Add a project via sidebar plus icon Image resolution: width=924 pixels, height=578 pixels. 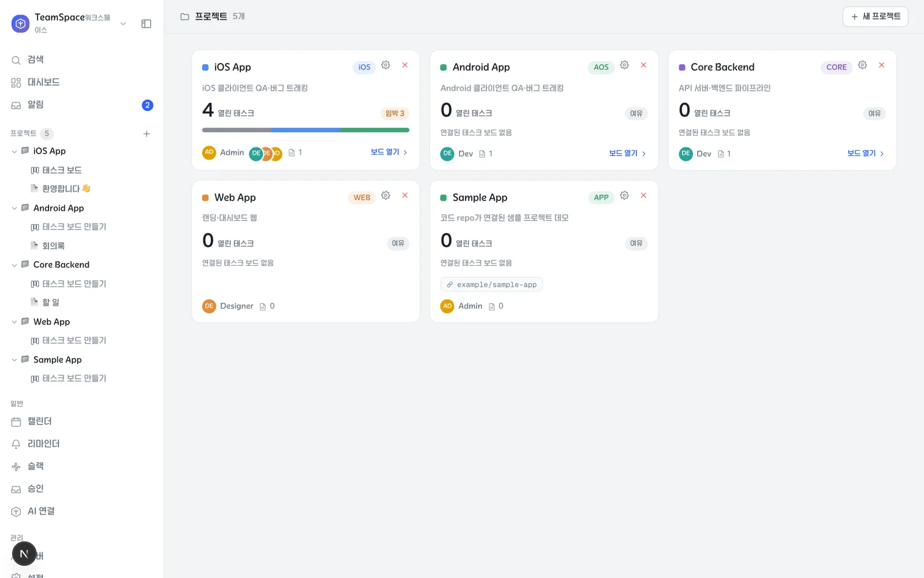[x=147, y=134]
